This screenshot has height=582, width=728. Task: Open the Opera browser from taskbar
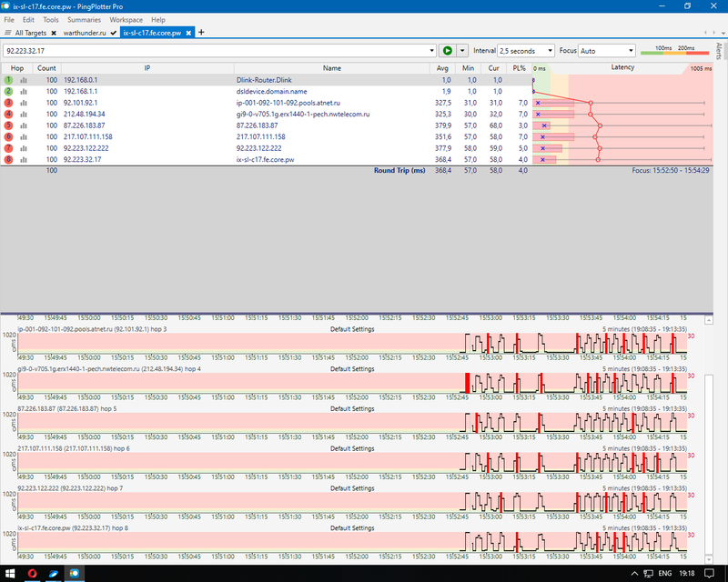[x=32, y=573]
